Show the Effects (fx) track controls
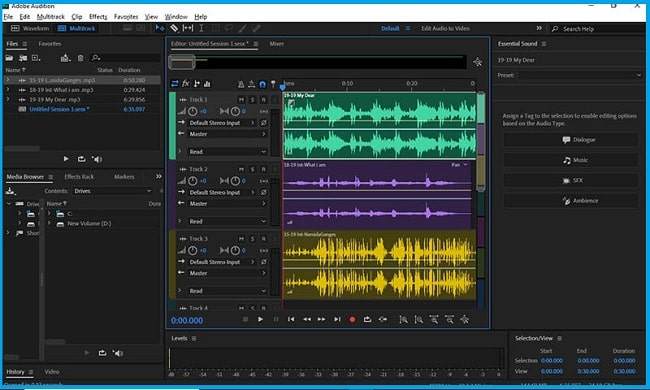650x390 pixels. (x=186, y=84)
